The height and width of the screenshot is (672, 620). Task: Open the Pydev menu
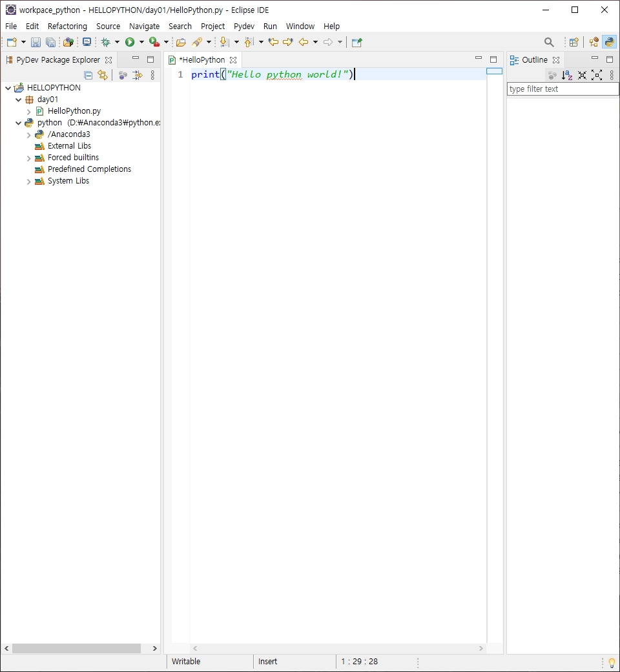click(243, 26)
